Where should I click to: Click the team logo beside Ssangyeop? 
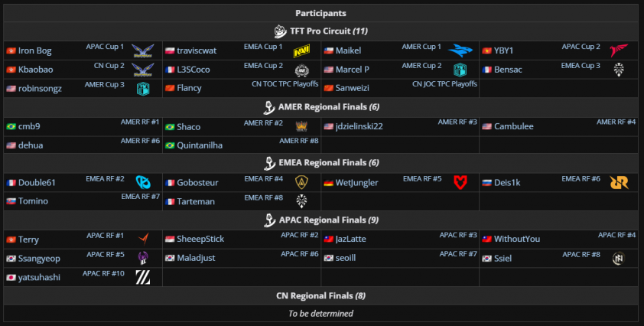142,258
